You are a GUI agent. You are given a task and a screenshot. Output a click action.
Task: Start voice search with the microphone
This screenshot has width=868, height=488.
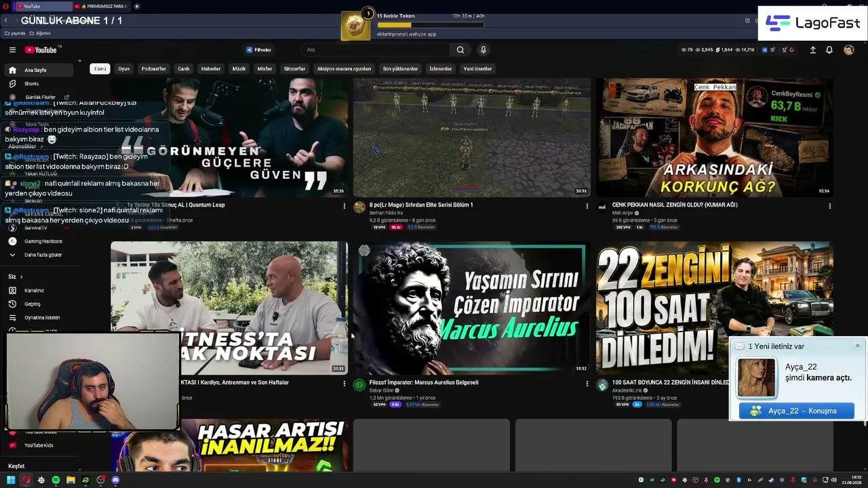pos(484,49)
